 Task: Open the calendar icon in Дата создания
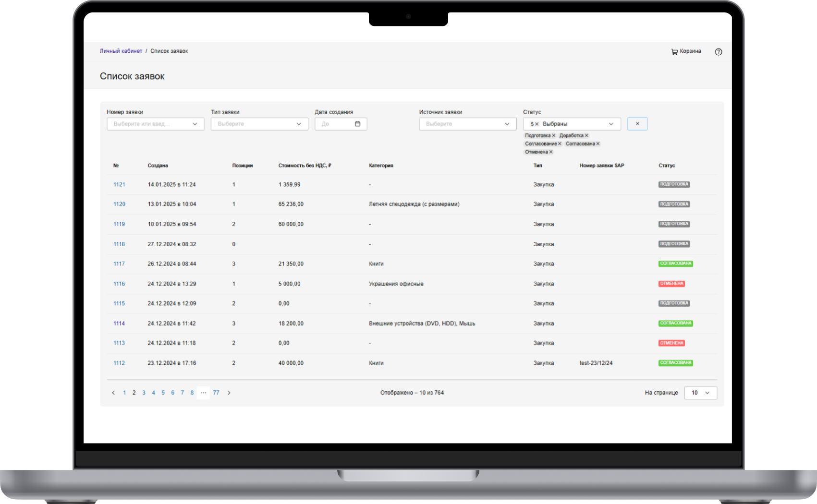pyautogui.click(x=357, y=124)
